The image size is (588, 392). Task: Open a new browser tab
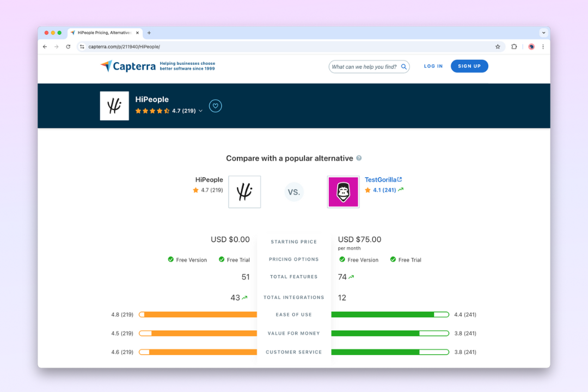coord(149,33)
